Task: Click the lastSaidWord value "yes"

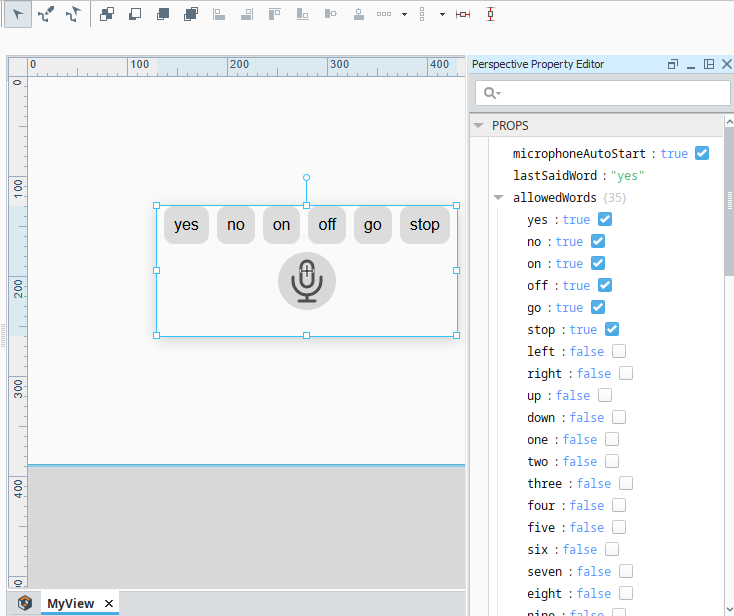Action: 627,176
